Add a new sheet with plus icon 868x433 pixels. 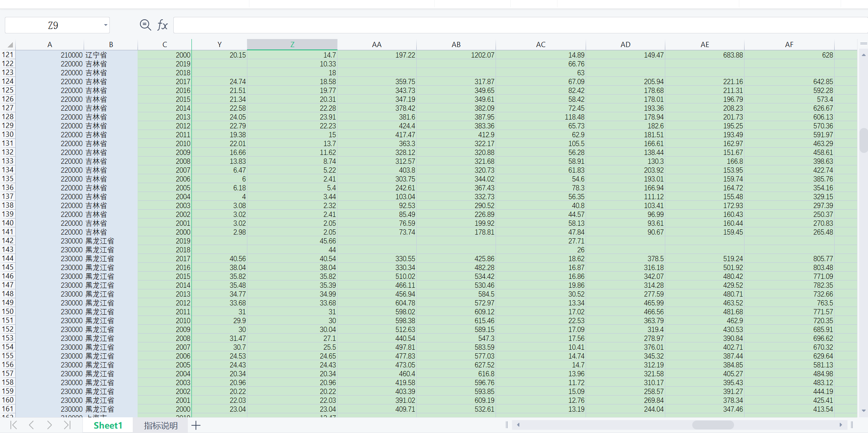pos(196,425)
